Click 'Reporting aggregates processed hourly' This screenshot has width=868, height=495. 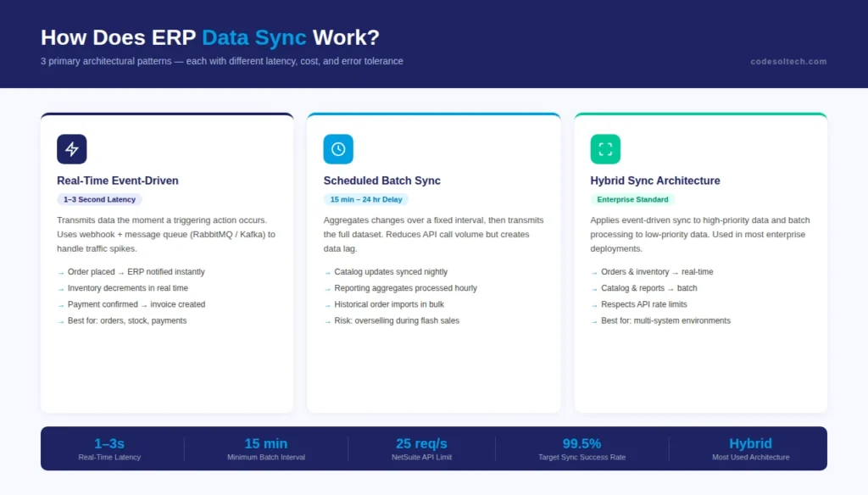tap(405, 288)
